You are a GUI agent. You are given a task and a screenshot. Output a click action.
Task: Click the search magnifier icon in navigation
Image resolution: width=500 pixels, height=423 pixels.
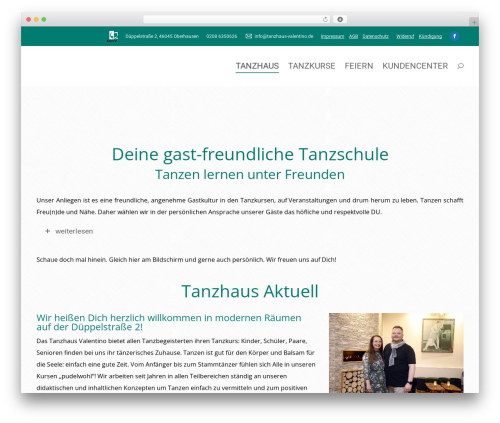pos(460,66)
